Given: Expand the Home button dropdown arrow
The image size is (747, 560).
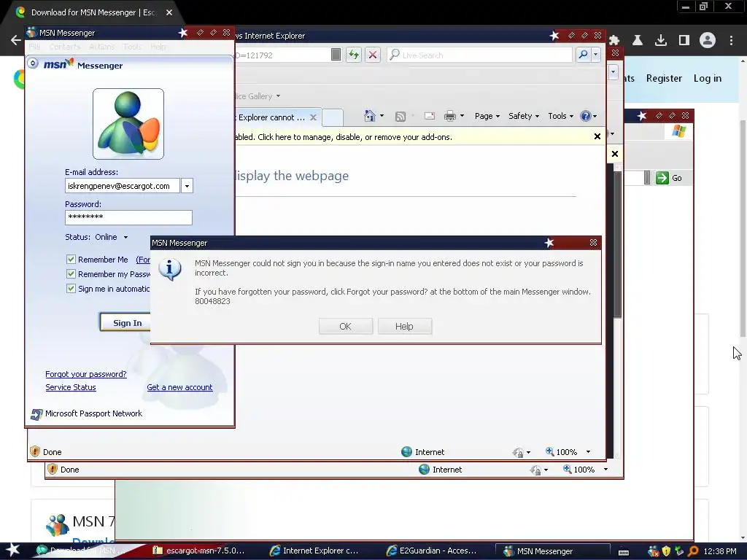Looking at the screenshot, I should [382, 116].
